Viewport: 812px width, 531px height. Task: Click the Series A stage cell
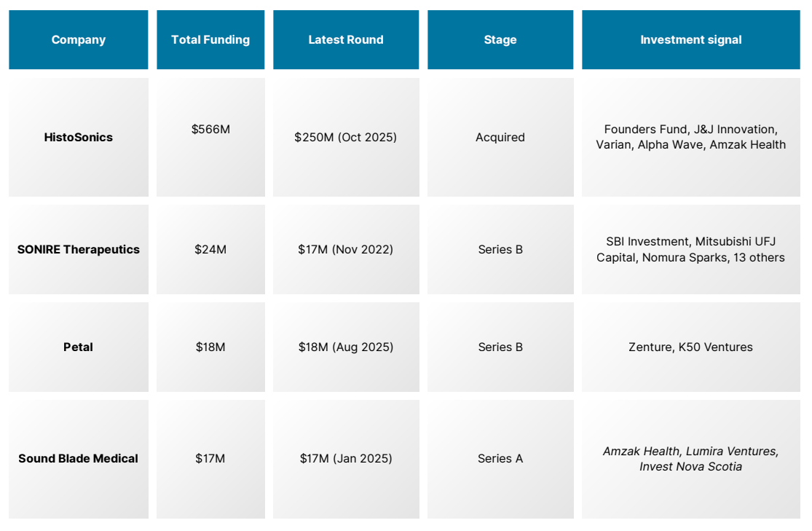(500, 459)
